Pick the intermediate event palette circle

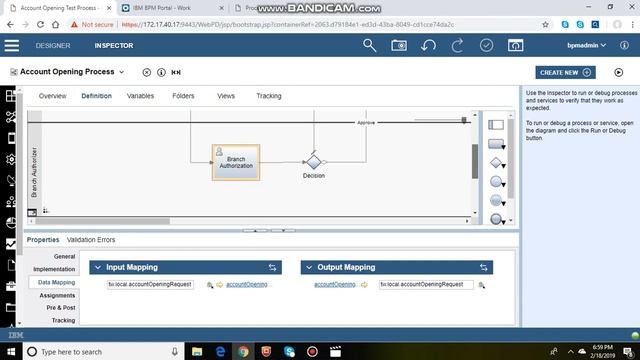tap(496, 200)
